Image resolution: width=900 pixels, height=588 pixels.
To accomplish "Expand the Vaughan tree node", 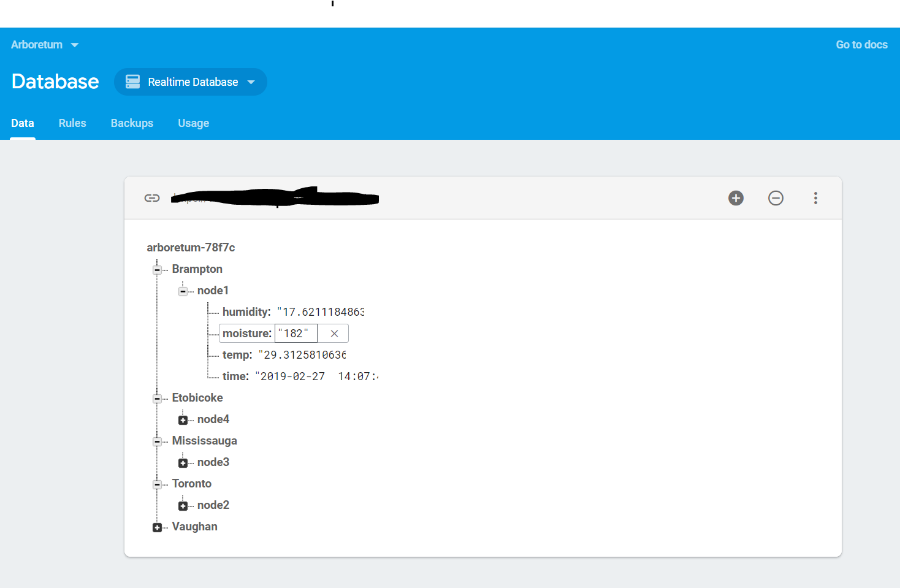I will coord(157,527).
